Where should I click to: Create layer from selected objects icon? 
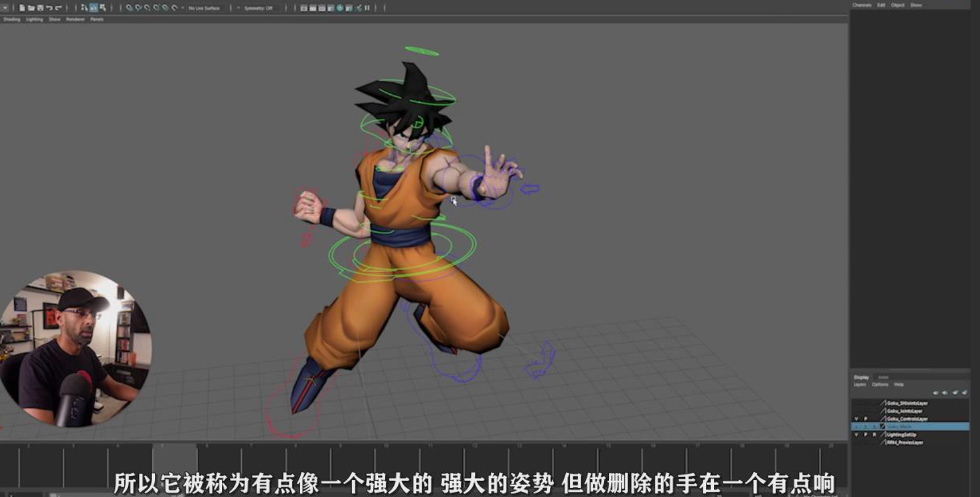coord(965,393)
